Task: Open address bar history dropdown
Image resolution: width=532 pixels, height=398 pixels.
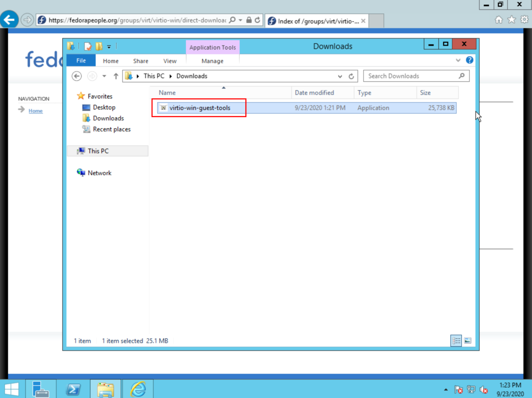Action: pos(340,76)
